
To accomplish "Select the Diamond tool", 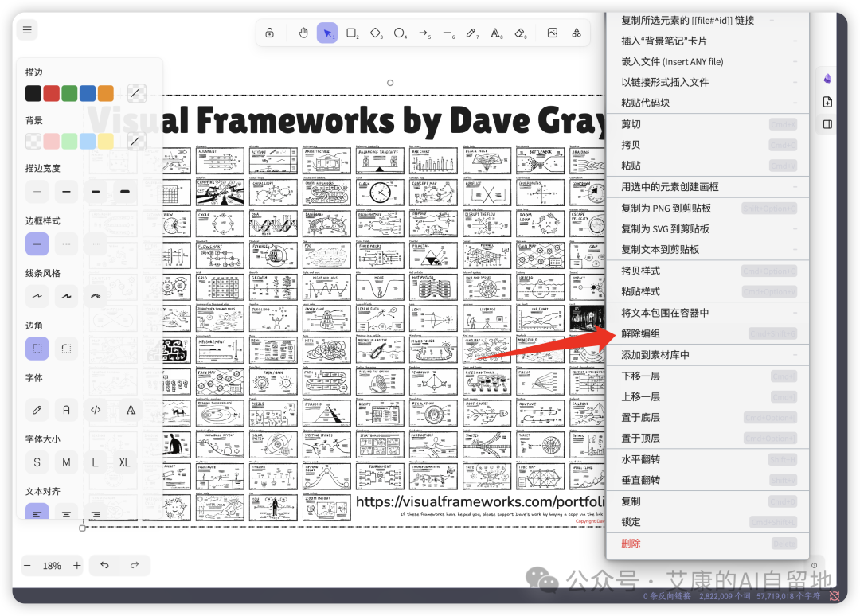I will click(376, 33).
